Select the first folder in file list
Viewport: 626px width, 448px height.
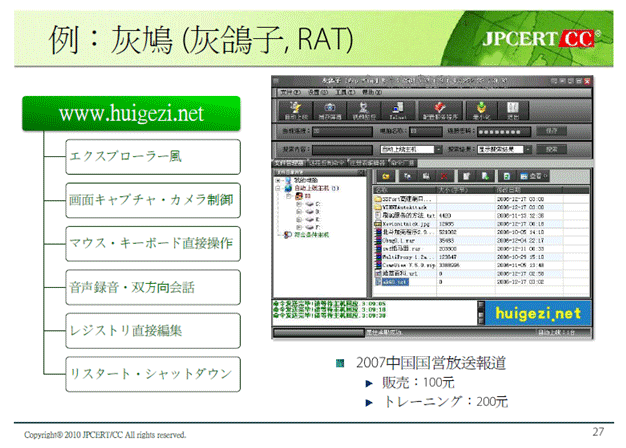[x=481, y=199]
